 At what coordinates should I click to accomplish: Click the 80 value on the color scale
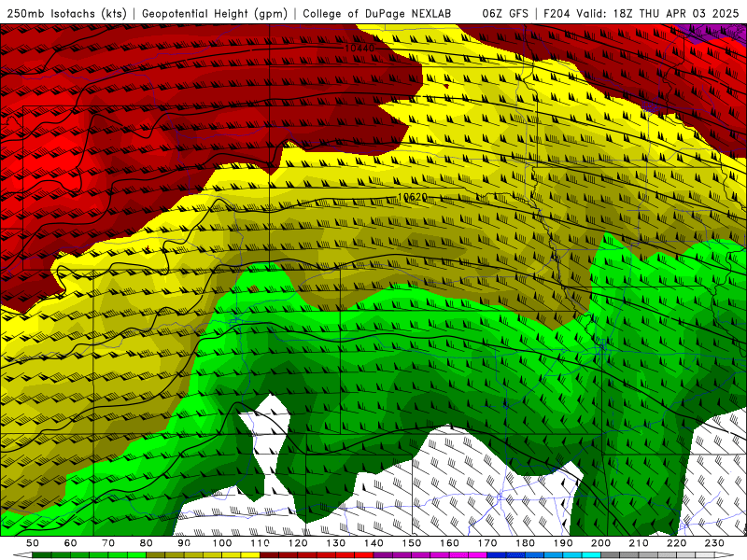click(146, 543)
